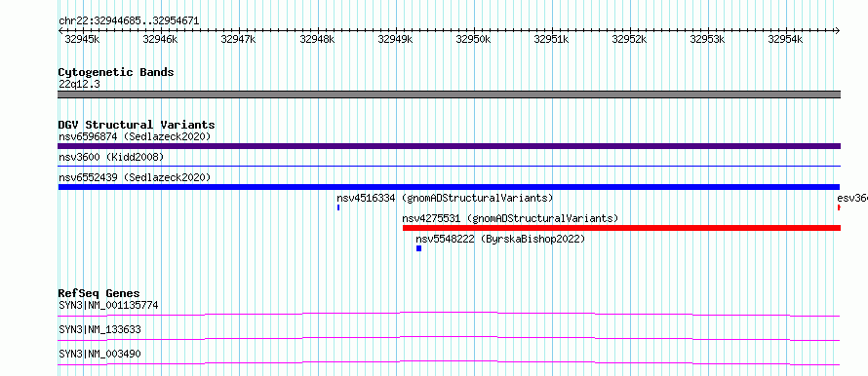The width and height of the screenshot is (868, 376).
Task: Click the small red esv36 variant marker
Action: [839, 207]
